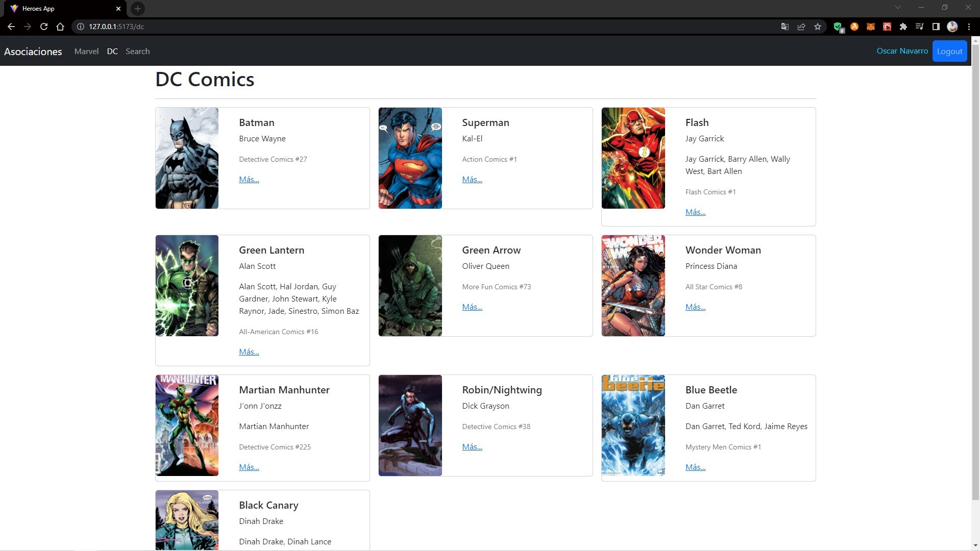The image size is (980, 551).
Task: Open the media control playlist icon
Action: [920, 27]
